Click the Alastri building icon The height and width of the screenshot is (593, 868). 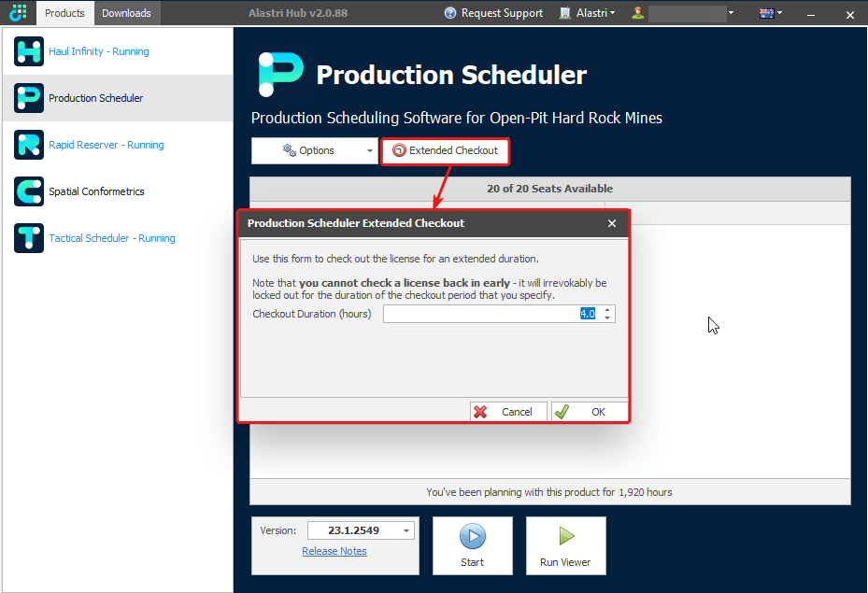tap(564, 13)
